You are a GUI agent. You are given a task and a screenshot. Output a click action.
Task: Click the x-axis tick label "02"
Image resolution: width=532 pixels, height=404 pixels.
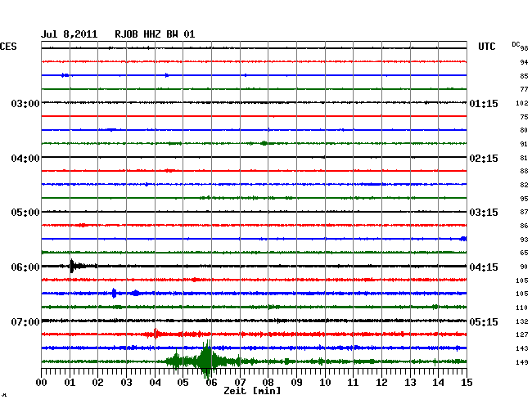pos(97,382)
